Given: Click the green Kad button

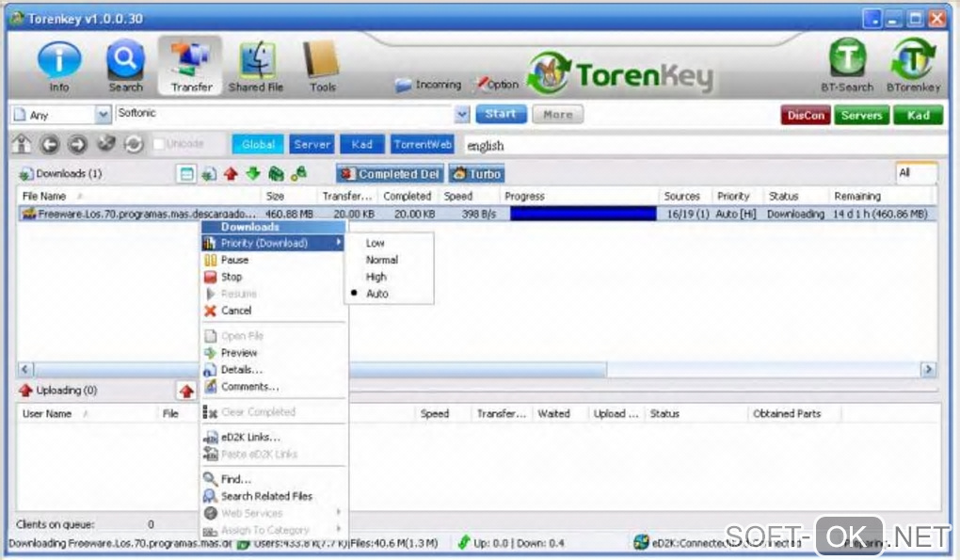Looking at the screenshot, I should pos(918,115).
